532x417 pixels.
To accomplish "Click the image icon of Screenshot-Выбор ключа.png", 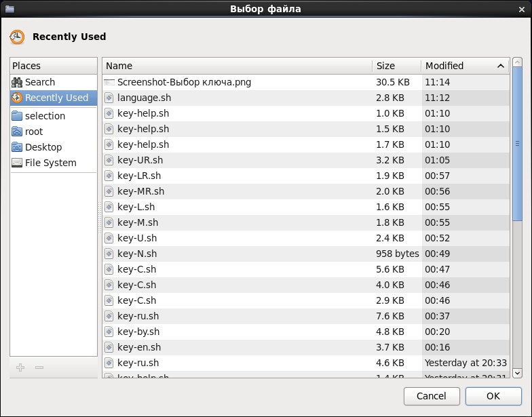I will (109, 82).
